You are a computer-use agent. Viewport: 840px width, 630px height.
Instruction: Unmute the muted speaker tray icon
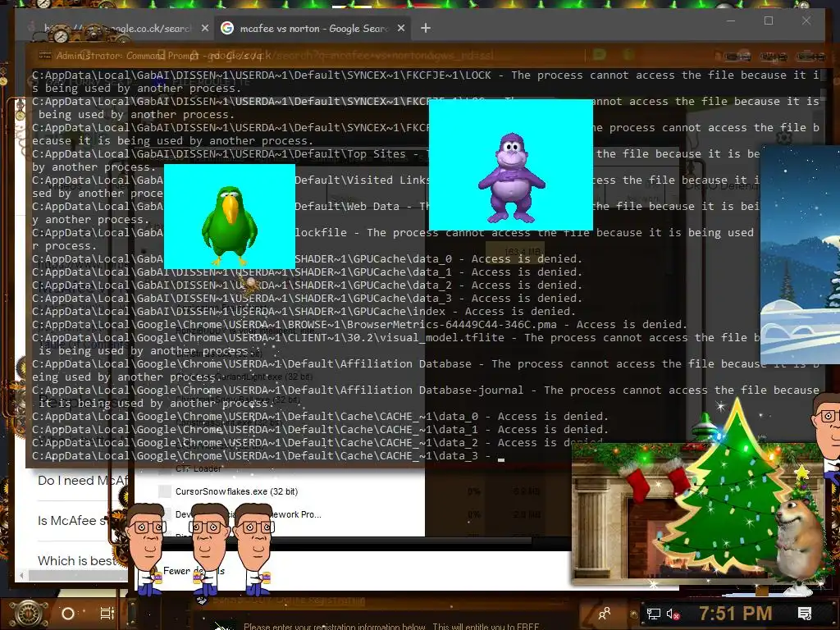point(673,614)
